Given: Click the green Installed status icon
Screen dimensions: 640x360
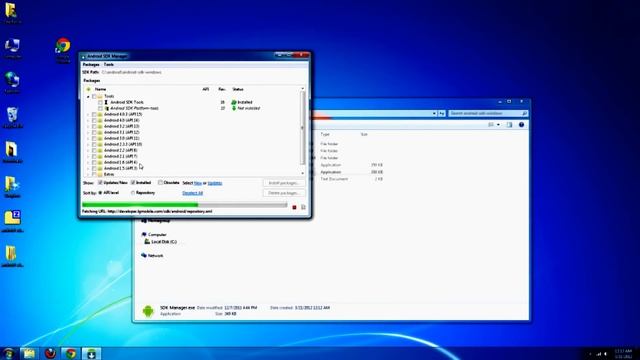Looking at the screenshot, I should (234, 102).
